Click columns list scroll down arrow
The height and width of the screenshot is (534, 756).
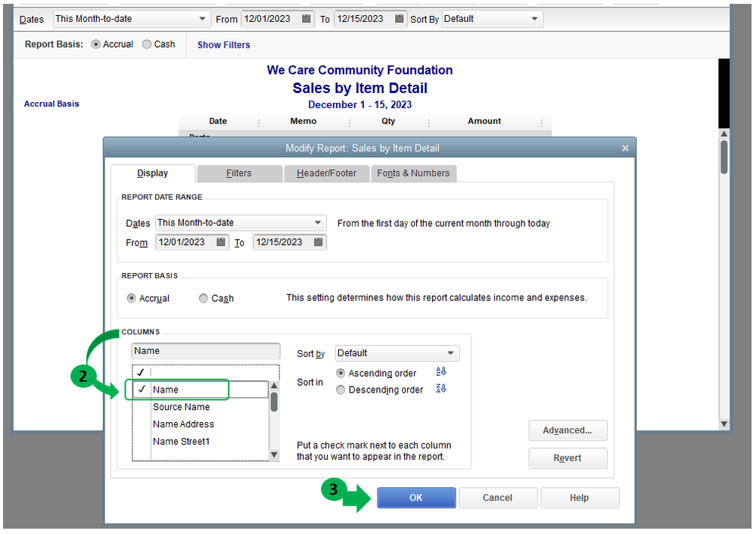point(274,455)
